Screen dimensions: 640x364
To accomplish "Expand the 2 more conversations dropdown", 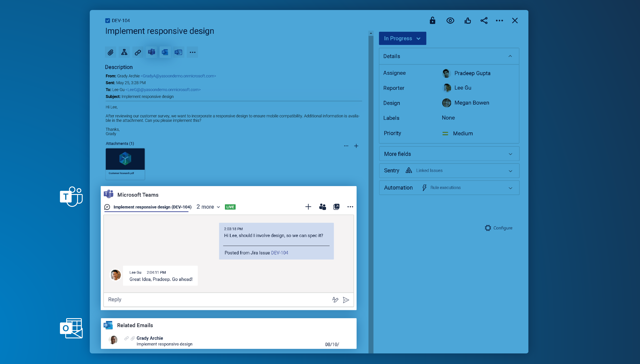I will (208, 207).
